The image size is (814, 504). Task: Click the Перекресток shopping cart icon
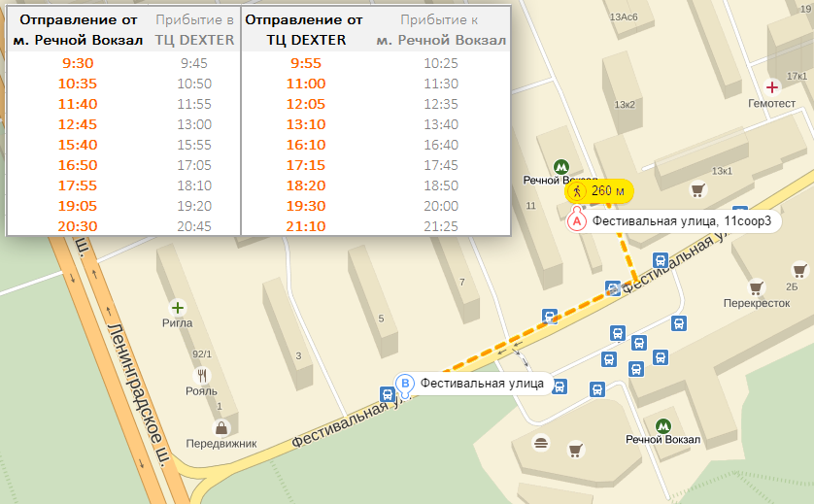click(757, 287)
